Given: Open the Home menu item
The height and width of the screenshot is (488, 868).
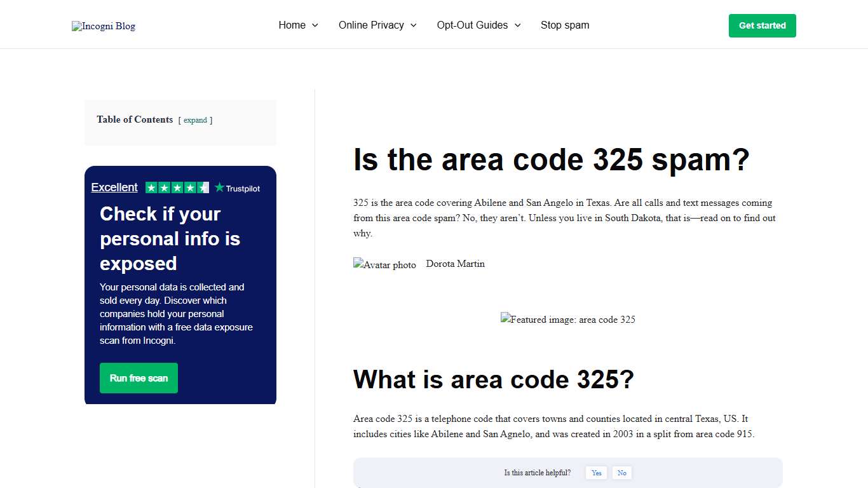Looking at the screenshot, I should [292, 25].
